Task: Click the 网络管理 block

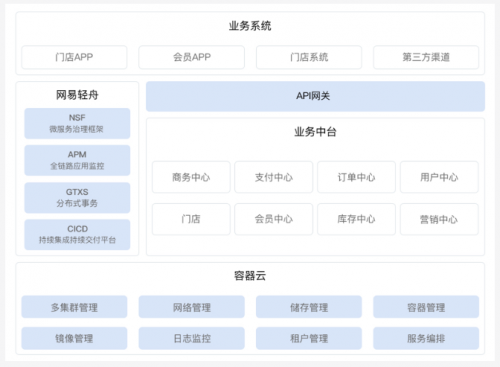Action: pyautogui.click(x=192, y=307)
